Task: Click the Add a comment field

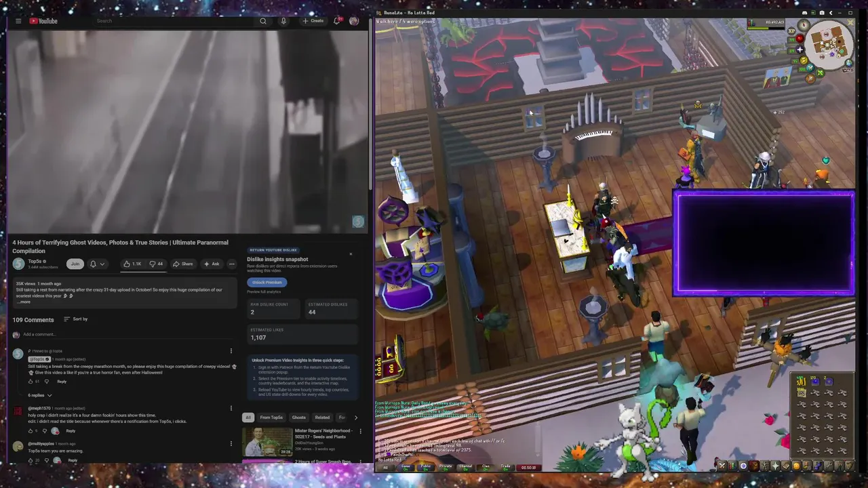Action: [x=129, y=334]
